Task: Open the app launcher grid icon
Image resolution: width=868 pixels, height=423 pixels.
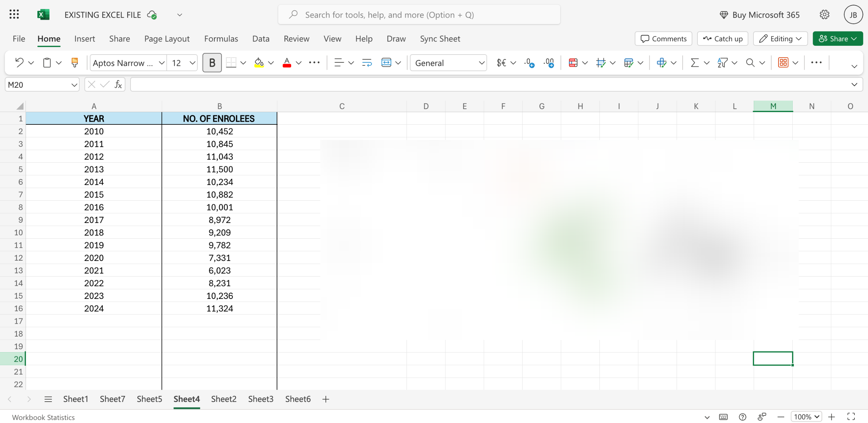Action: pyautogui.click(x=14, y=15)
